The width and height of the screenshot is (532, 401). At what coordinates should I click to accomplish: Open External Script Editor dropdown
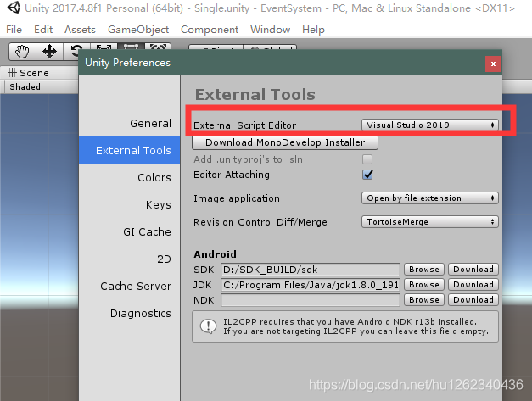click(430, 125)
